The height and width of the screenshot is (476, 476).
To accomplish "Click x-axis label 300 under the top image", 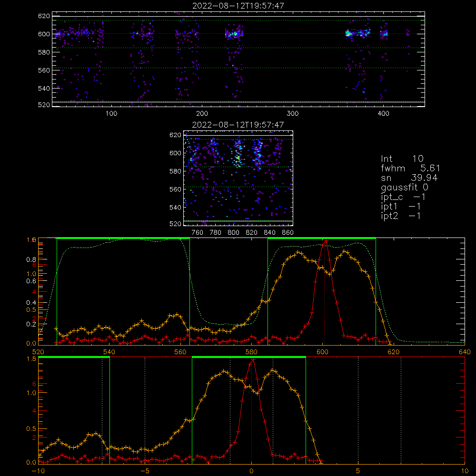I will [293, 114].
